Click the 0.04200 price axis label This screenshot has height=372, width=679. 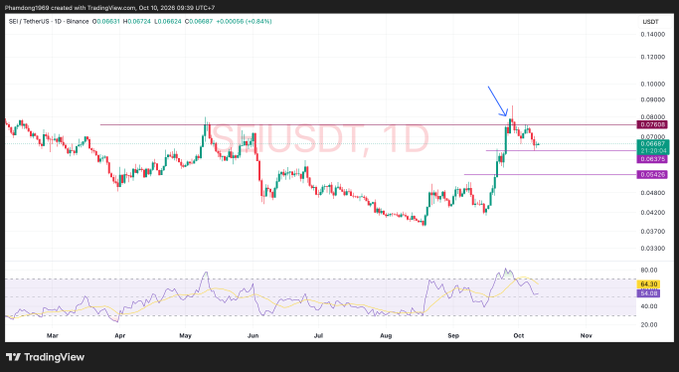tap(653, 212)
